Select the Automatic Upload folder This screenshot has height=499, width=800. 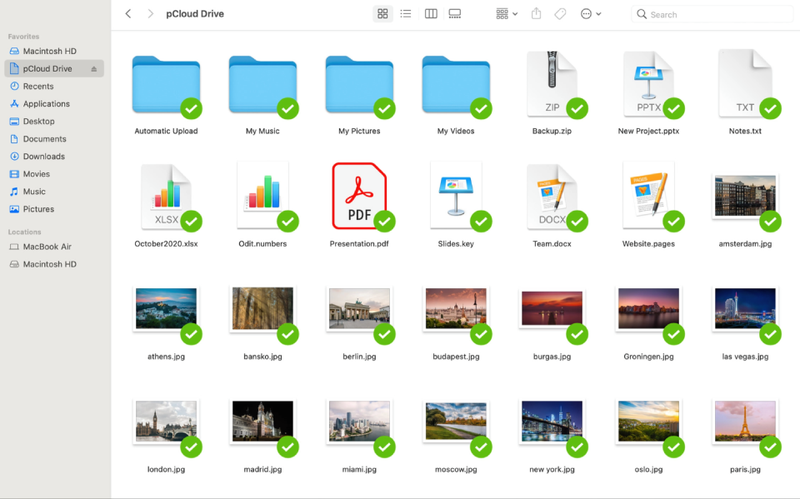(166, 85)
